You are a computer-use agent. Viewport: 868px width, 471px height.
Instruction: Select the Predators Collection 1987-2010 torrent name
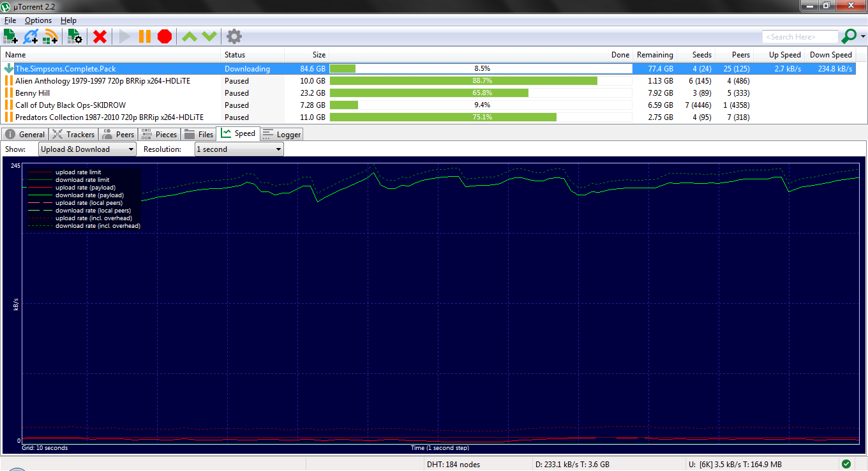tap(109, 117)
